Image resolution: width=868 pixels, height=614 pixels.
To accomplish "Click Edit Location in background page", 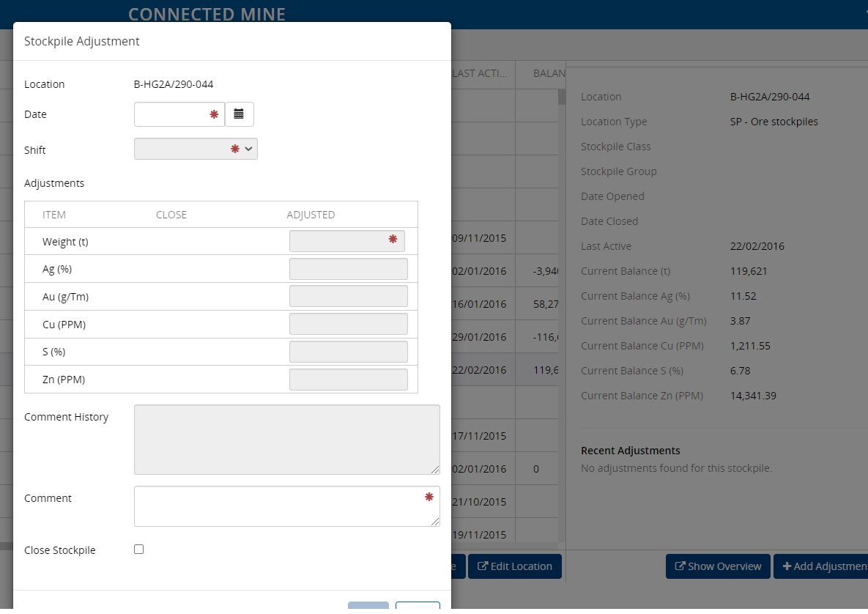I will (515, 566).
